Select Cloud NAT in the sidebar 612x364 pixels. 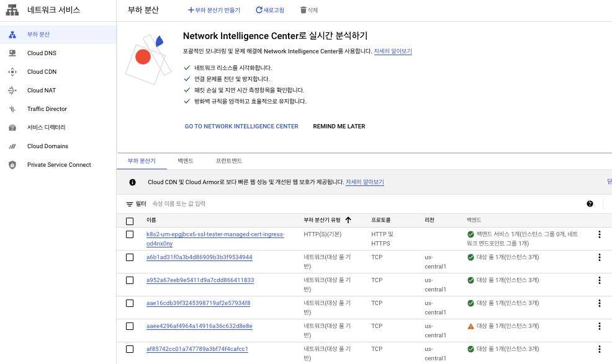pos(42,91)
